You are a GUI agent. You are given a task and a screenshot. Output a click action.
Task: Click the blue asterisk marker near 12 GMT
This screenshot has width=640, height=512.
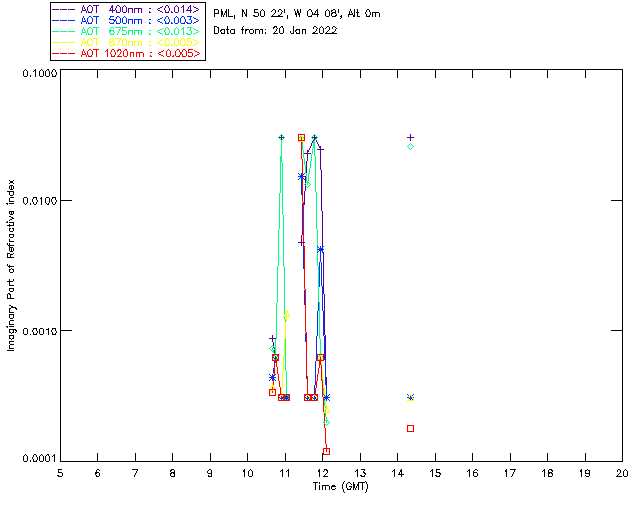[321, 249]
